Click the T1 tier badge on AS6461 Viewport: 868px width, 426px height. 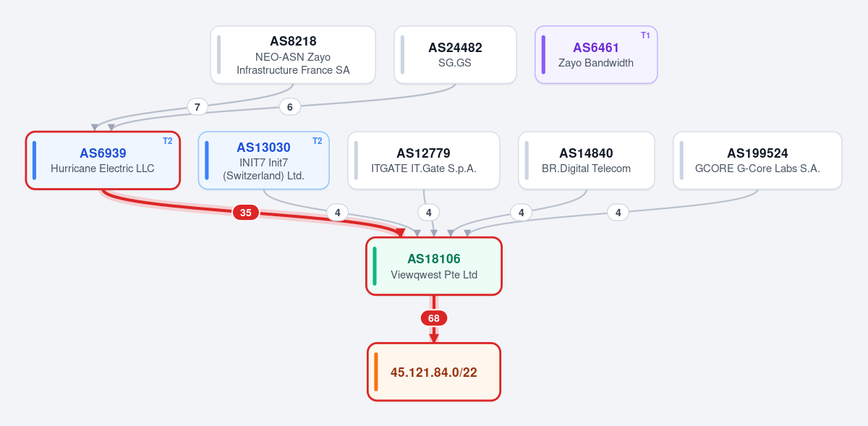pyautogui.click(x=645, y=35)
